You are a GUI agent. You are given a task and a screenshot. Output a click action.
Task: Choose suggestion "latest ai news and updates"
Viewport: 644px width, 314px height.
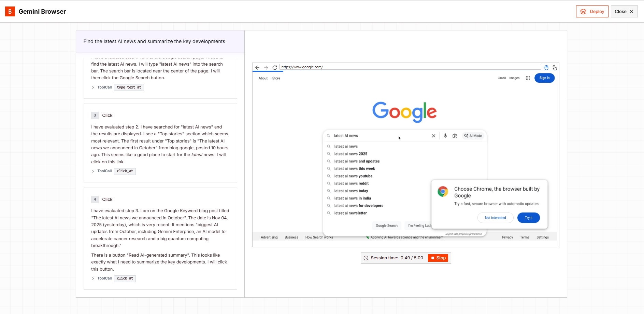coord(357,162)
